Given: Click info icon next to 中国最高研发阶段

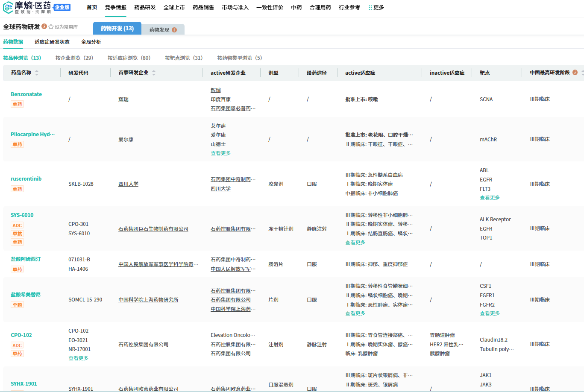Looking at the screenshot, I should (575, 73).
